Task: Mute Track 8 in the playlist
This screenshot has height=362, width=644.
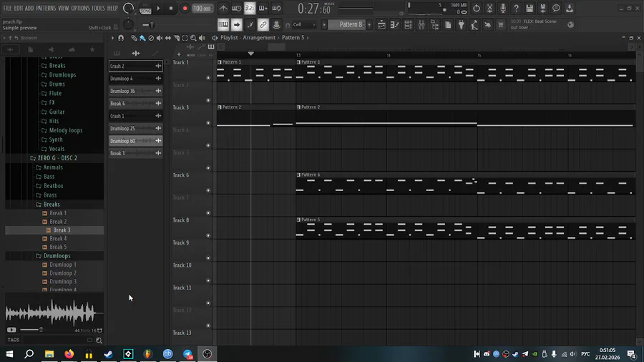Action: pos(208,235)
